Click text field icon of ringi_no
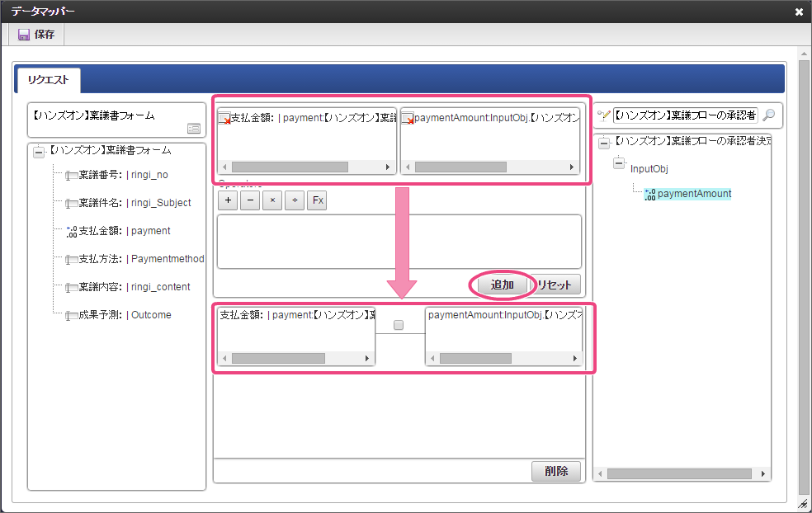 coord(72,176)
